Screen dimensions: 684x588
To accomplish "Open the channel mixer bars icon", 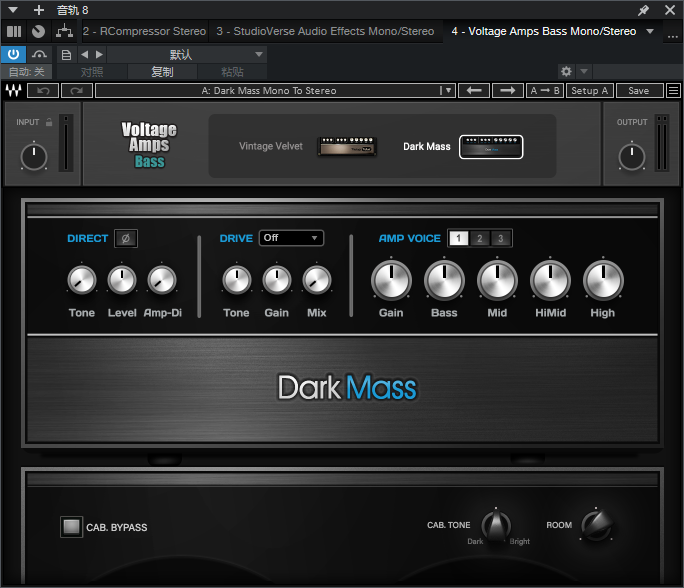I will 14,31.
